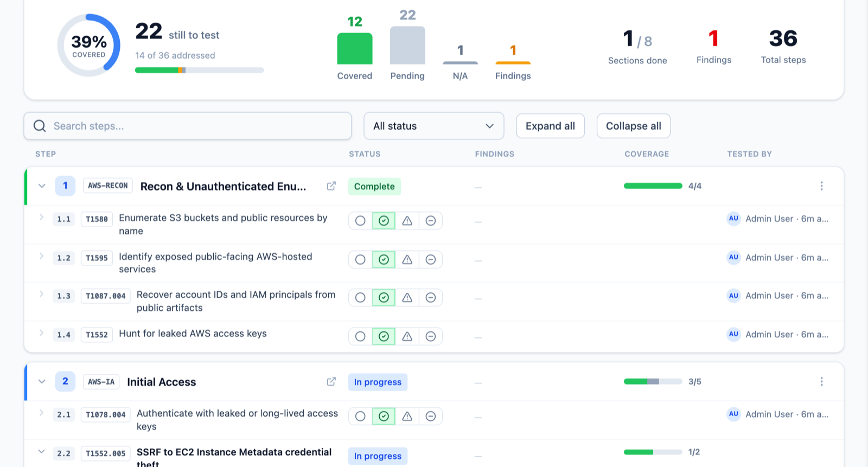Image resolution: width=868 pixels, height=467 pixels.
Task: Expand step 1.4 details chevron
Action: pos(41,333)
